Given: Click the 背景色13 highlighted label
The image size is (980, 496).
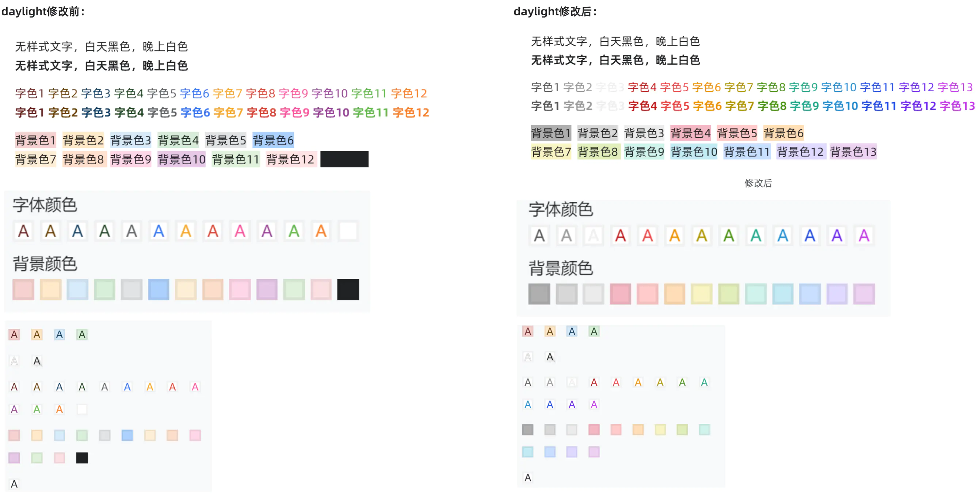Looking at the screenshot, I should (853, 152).
